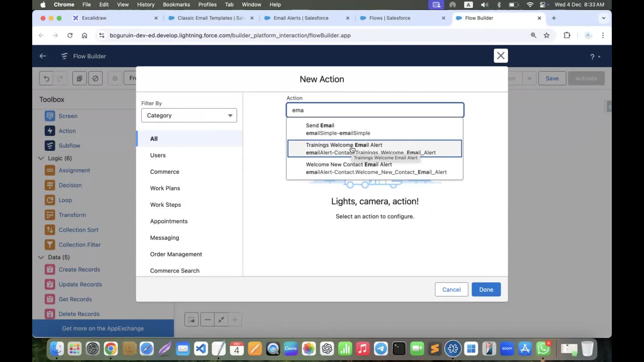The image size is (644, 362).
Task: Open the History menu in menu bar
Action: coord(146,5)
